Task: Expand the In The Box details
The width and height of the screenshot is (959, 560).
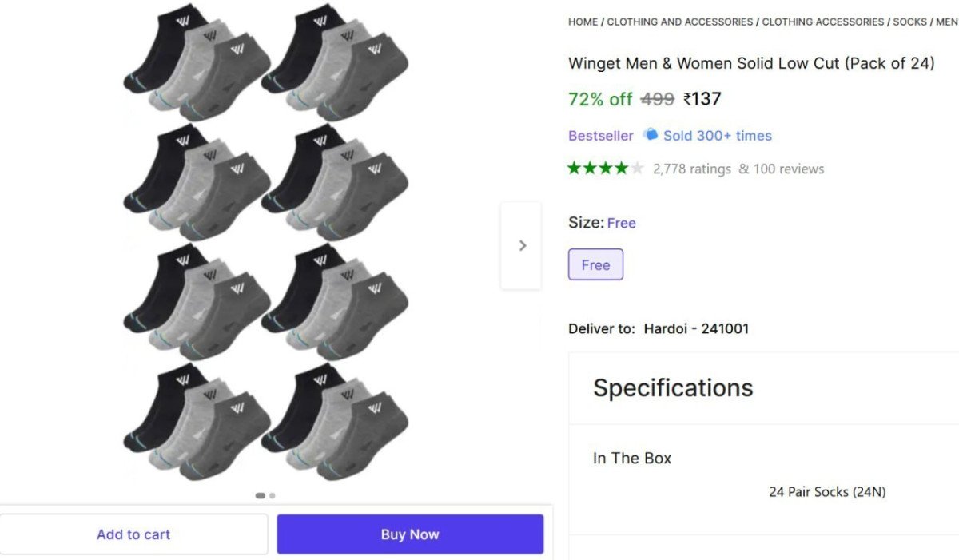Action: pyautogui.click(x=632, y=458)
